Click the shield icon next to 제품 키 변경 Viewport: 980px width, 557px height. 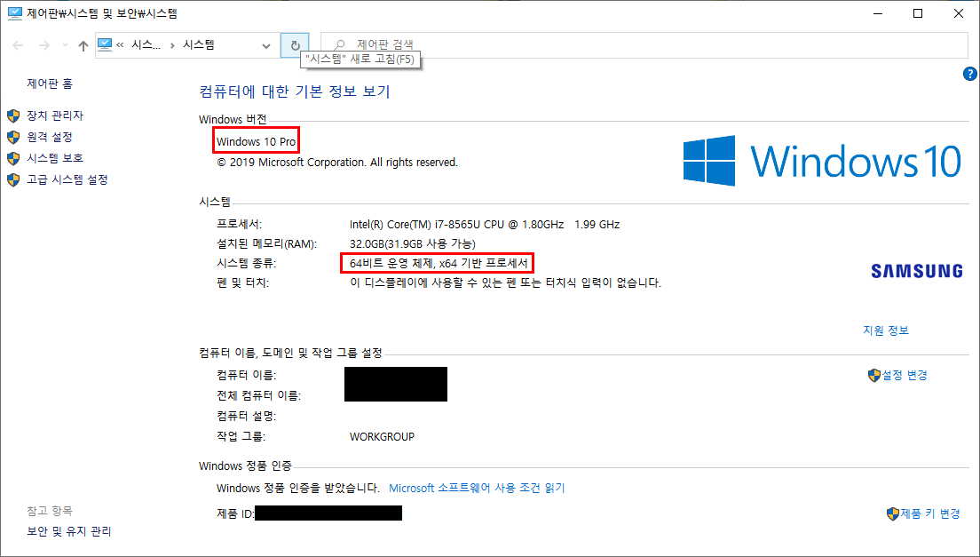click(893, 513)
